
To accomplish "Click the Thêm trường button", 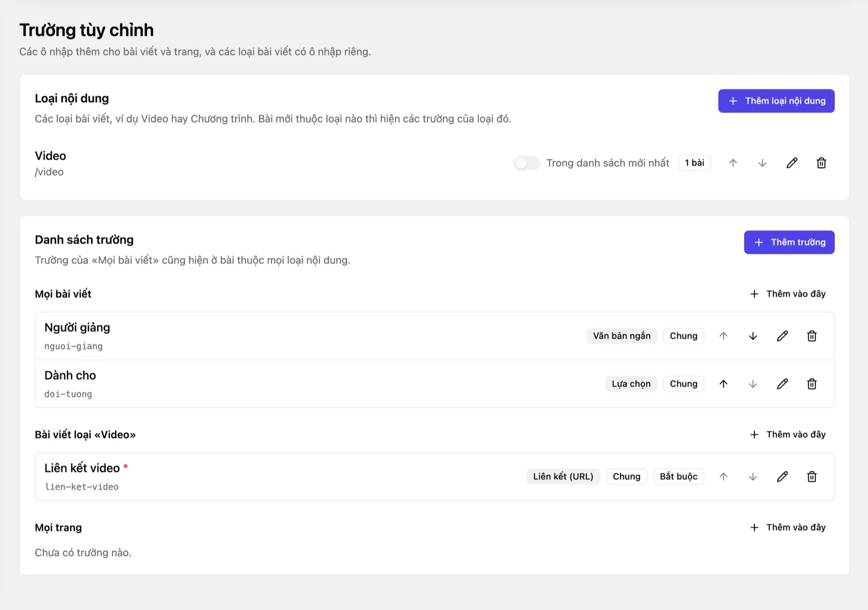I will tap(789, 242).
